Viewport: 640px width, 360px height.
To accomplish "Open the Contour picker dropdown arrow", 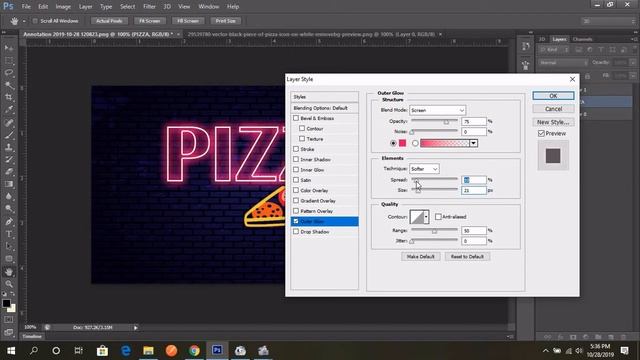I will tap(426, 217).
